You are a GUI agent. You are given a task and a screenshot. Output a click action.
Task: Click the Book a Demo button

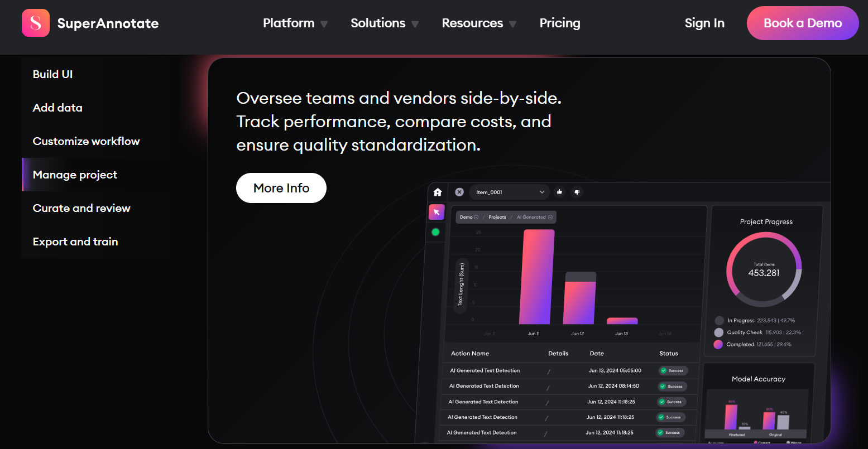pyautogui.click(x=803, y=23)
